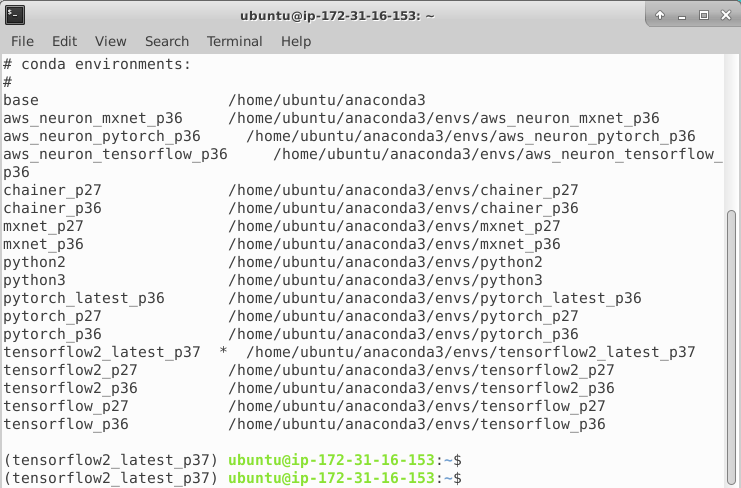741x488 pixels.
Task: Maximize the terminal window
Action: pos(703,15)
